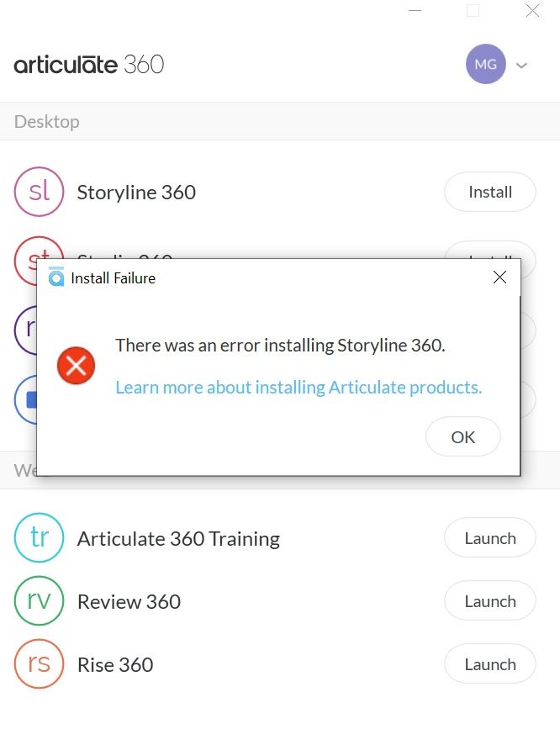The image size is (560, 745).
Task: Launch Review 360
Action: pyautogui.click(x=489, y=601)
